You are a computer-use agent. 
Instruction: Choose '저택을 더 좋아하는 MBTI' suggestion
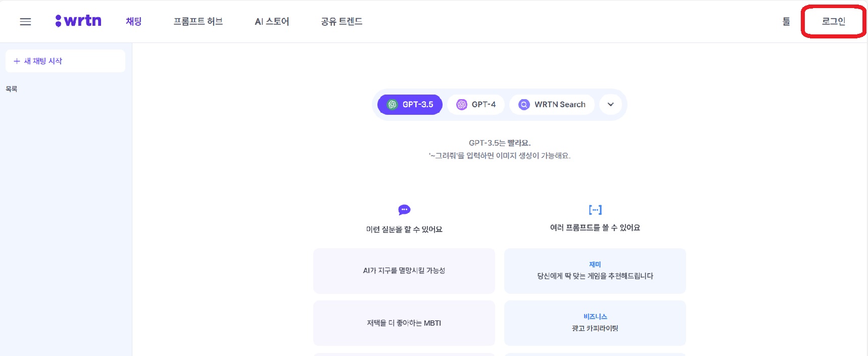coord(404,323)
